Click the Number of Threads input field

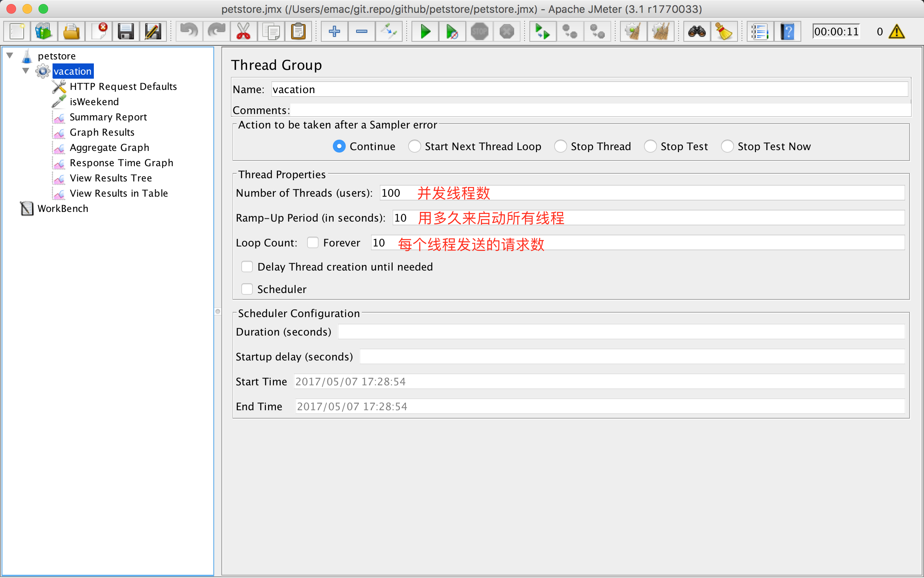click(x=642, y=193)
